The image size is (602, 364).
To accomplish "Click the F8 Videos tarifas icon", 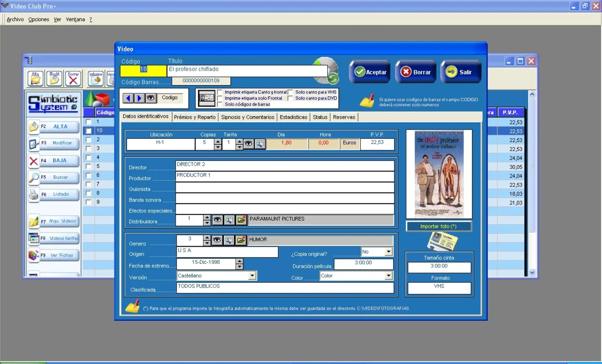I will click(x=34, y=238).
